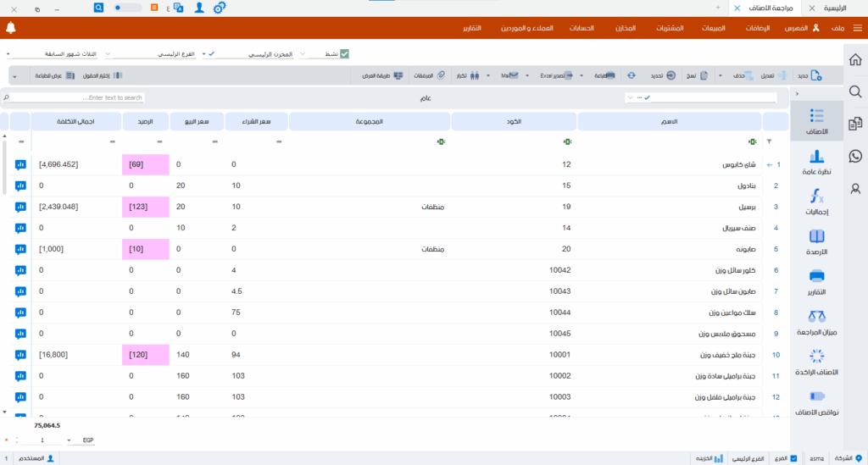Open ميزان المراجعة trial balance icon

pyautogui.click(x=817, y=322)
